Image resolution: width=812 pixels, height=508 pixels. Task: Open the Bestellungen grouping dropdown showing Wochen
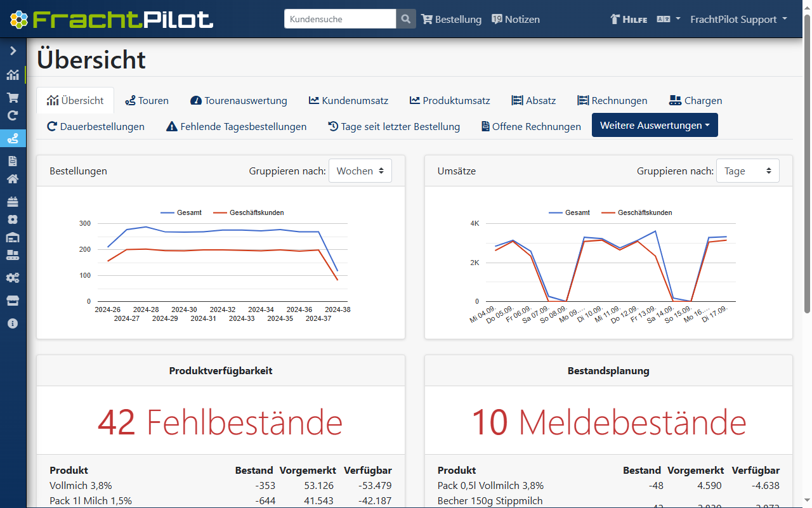click(360, 171)
